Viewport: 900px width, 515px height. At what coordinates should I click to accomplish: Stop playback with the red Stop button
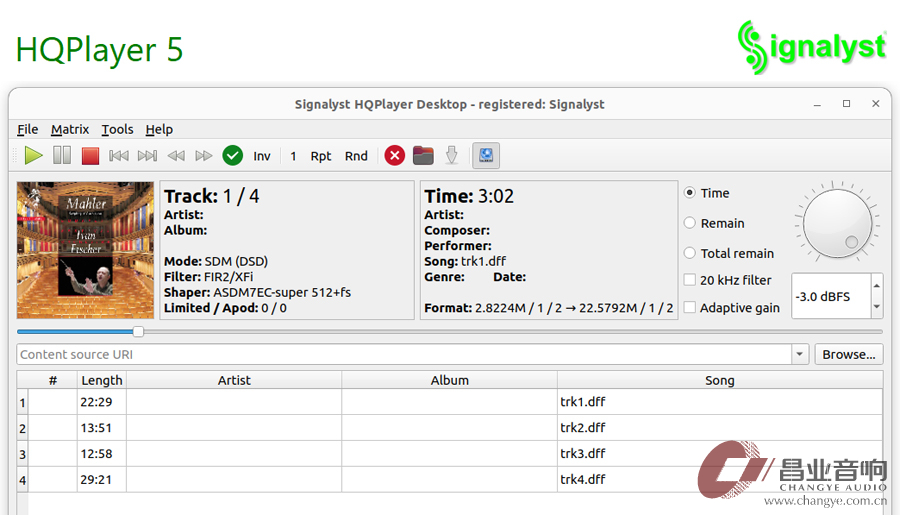tap(90, 156)
